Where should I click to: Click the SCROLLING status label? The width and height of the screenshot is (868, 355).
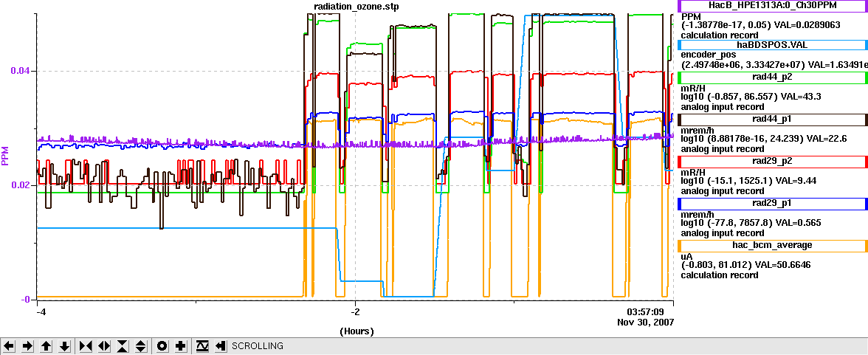pos(258,346)
